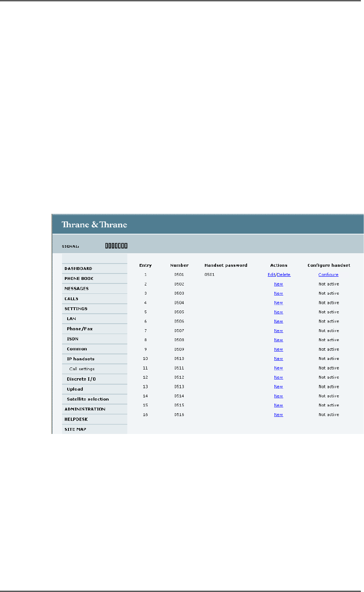Click the Handset password column header
The width and height of the screenshot is (364, 592).
coord(226,265)
